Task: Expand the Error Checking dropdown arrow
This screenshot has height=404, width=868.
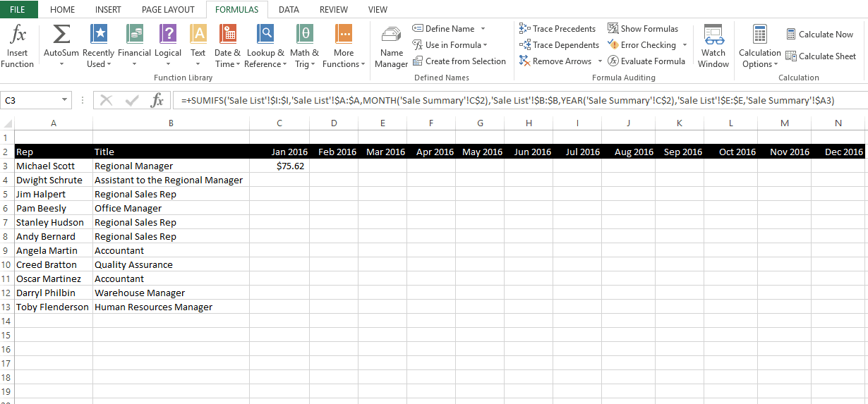Action: 685,45
